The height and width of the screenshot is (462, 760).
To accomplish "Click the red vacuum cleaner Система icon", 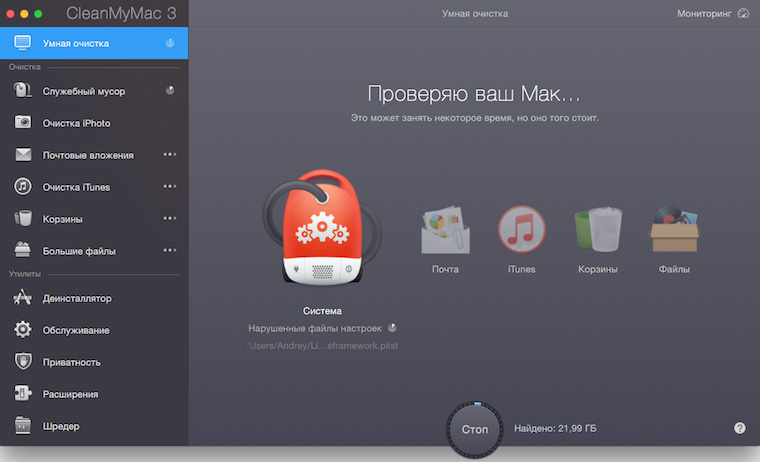I will 322,228.
